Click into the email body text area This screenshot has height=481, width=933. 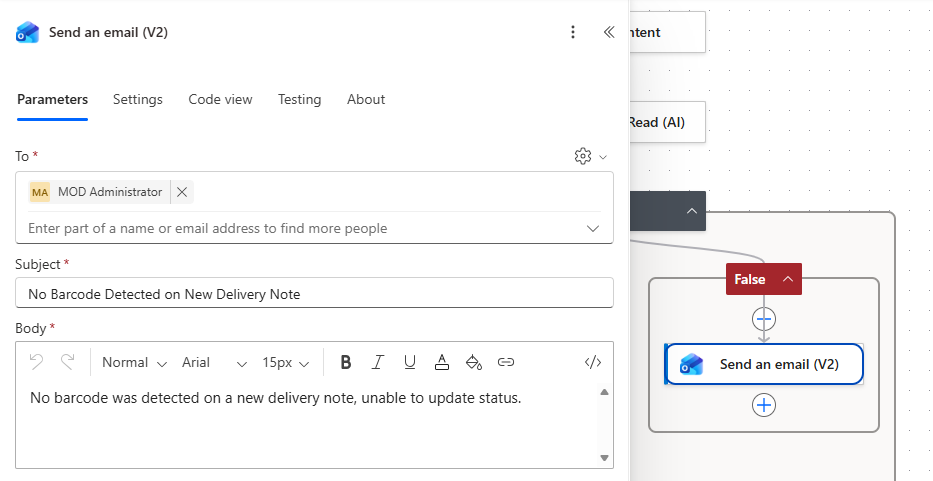[x=308, y=426]
